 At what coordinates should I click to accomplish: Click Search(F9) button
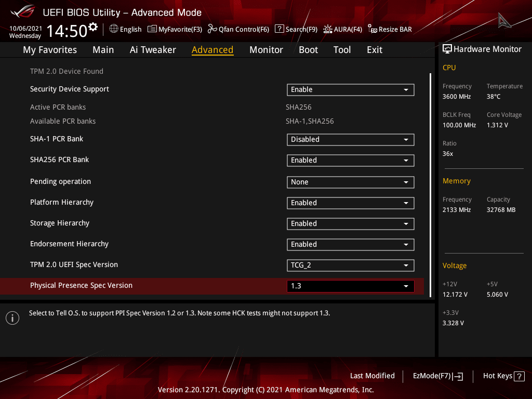click(x=296, y=29)
